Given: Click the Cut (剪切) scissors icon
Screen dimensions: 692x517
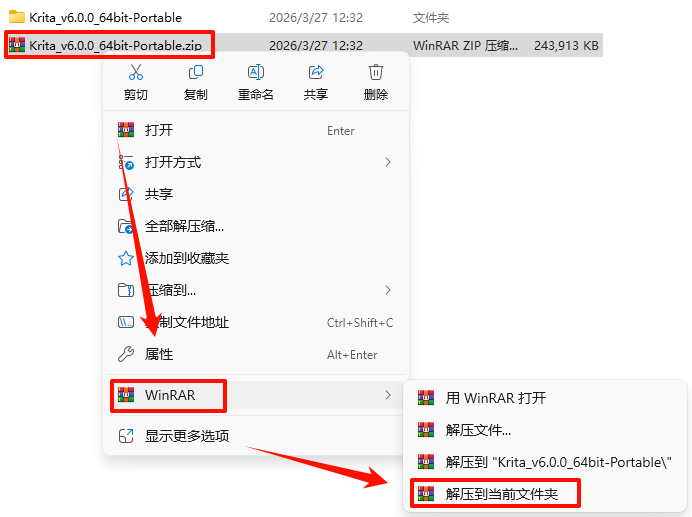Looking at the screenshot, I should (135, 72).
